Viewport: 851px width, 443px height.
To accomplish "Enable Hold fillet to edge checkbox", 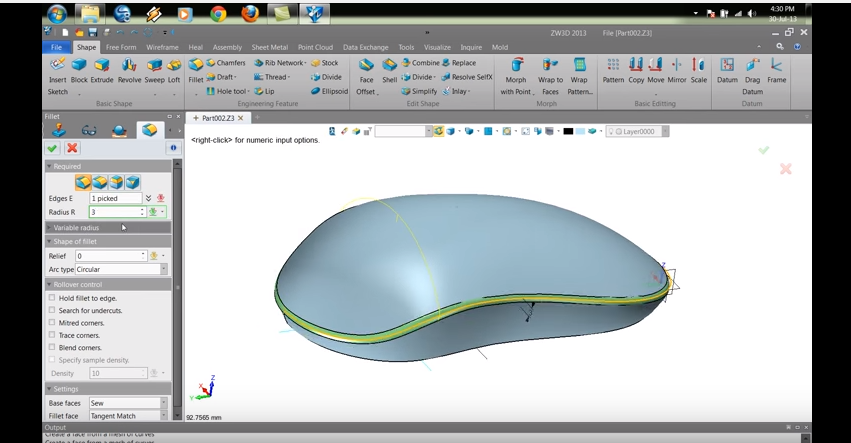I will pyautogui.click(x=52, y=298).
